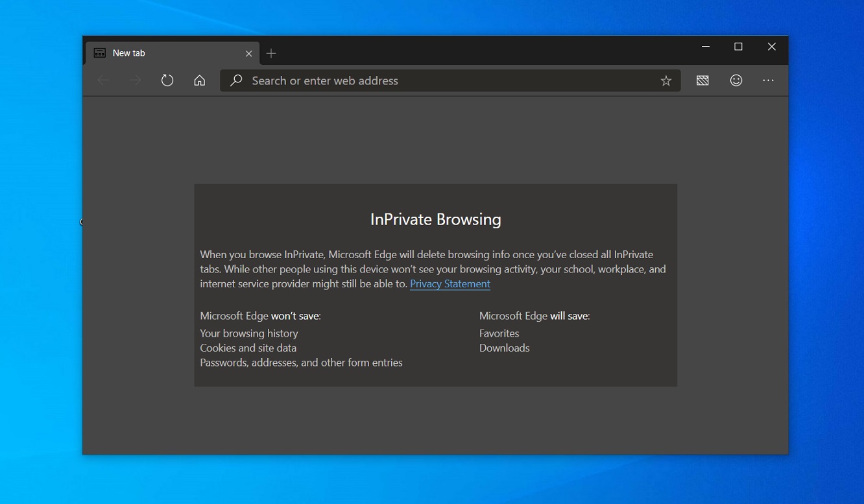The height and width of the screenshot is (504, 864).
Task: Open the Home page
Action: click(x=200, y=80)
